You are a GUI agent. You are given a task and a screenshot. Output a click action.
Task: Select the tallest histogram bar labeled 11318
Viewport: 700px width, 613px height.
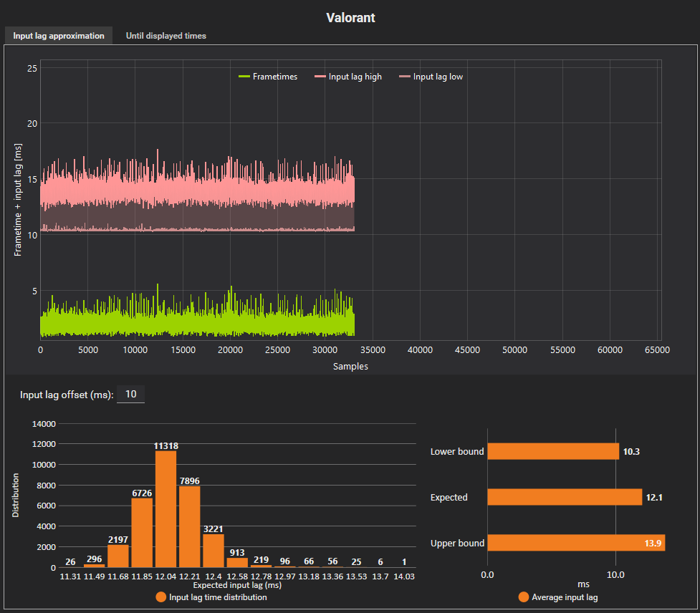[166, 509]
